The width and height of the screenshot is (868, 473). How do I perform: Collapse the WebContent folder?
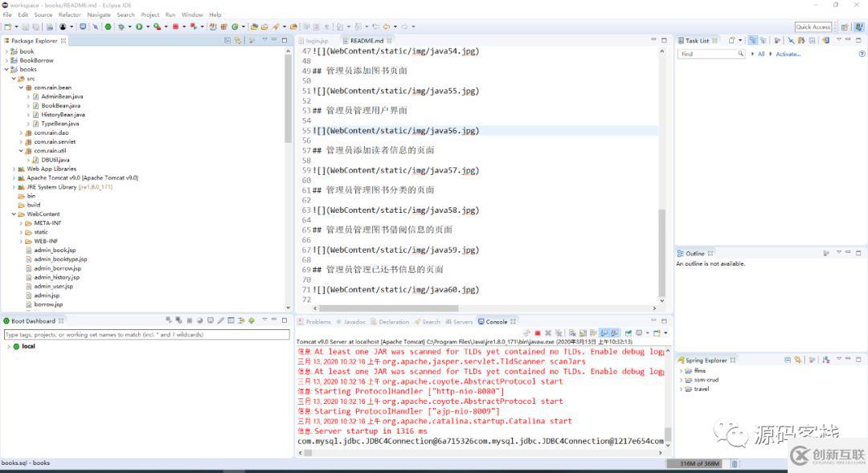click(x=14, y=214)
